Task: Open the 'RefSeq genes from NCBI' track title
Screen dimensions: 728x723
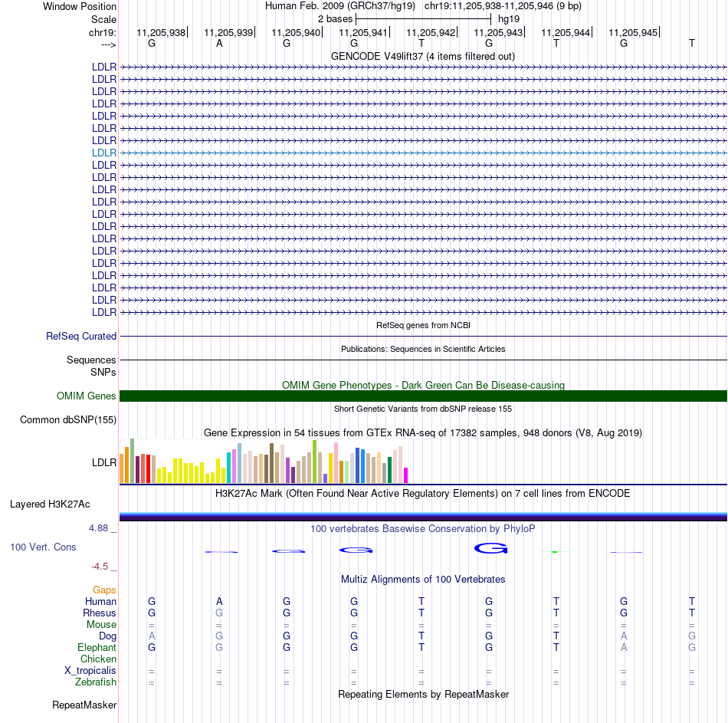Action: (423, 325)
